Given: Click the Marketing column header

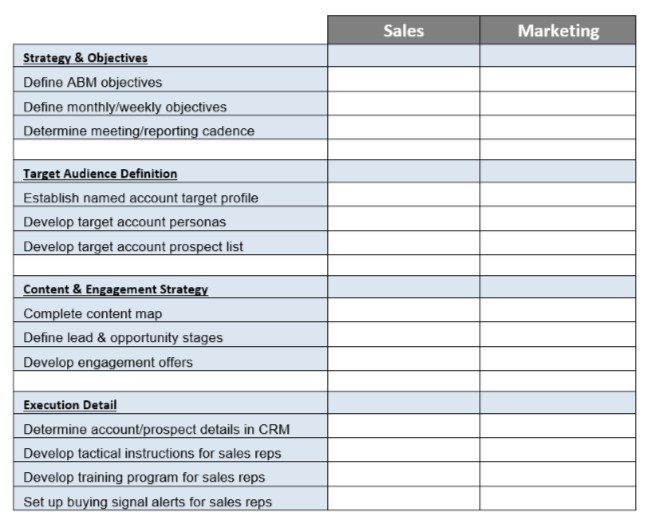Looking at the screenshot, I should click(557, 31).
